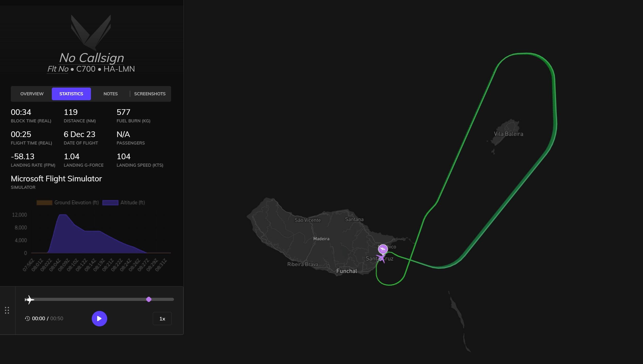Click the white airplane icon on timeline
Image resolution: width=643 pixels, height=364 pixels.
pyautogui.click(x=29, y=299)
